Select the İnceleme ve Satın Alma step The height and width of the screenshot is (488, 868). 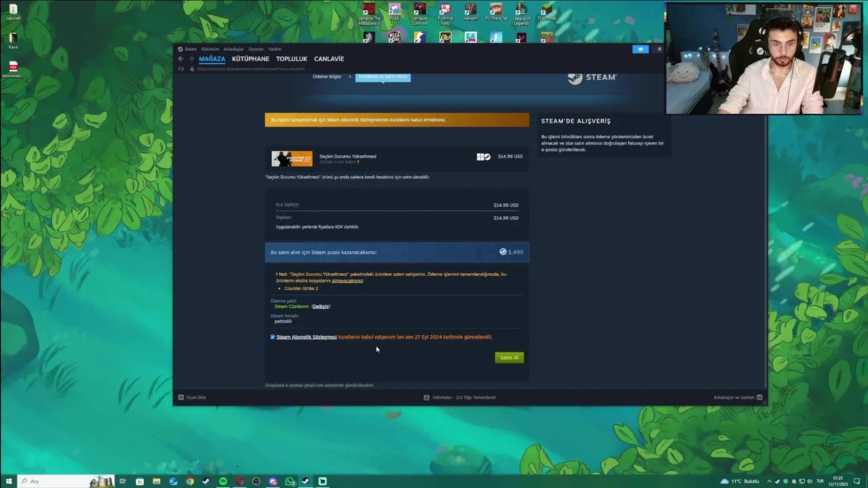[383, 77]
